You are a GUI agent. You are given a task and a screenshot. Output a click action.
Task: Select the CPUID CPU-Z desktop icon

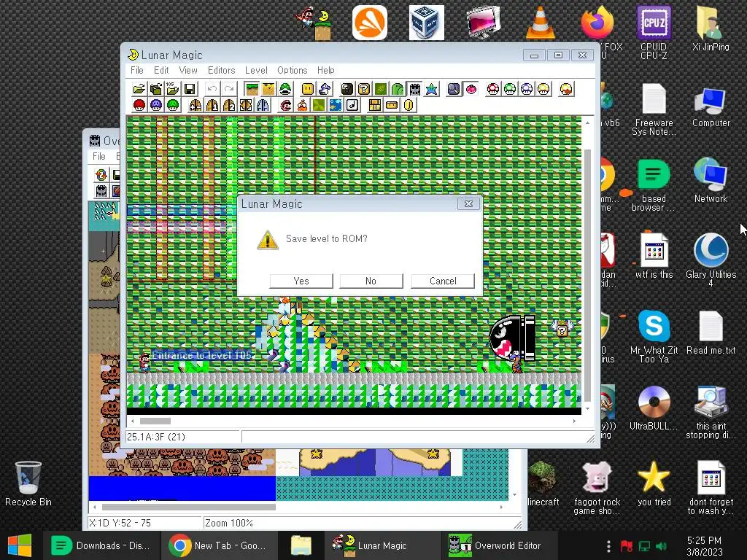tap(654, 32)
